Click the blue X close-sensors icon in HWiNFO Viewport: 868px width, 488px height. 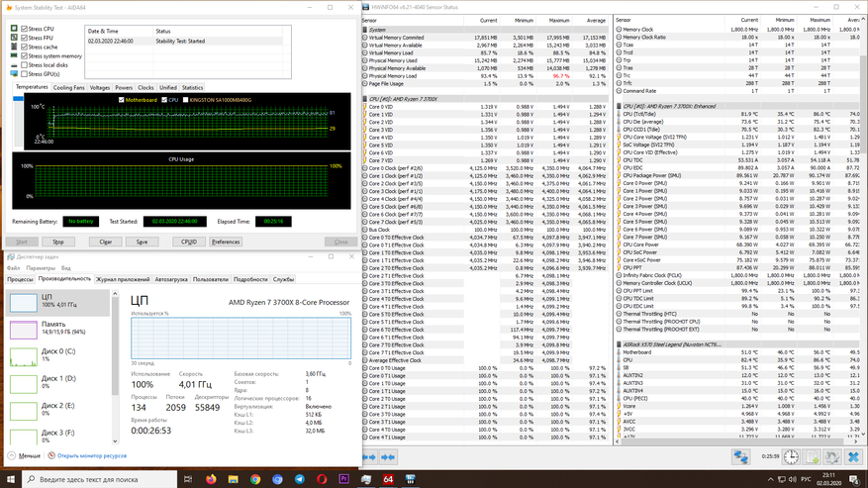click(x=853, y=457)
